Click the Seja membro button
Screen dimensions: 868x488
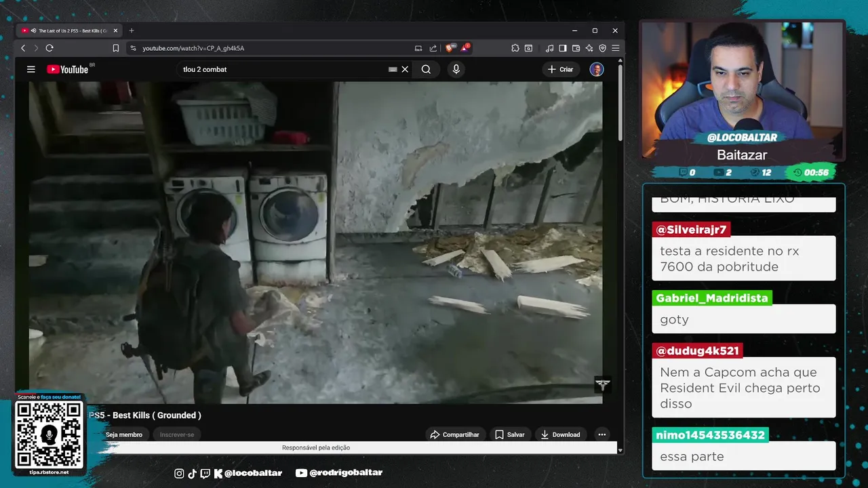pyautogui.click(x=124, y=434)
